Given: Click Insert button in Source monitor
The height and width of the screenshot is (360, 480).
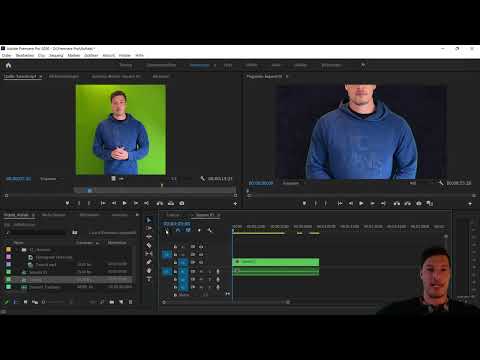Looking at the screenshot, I should 160,203.
